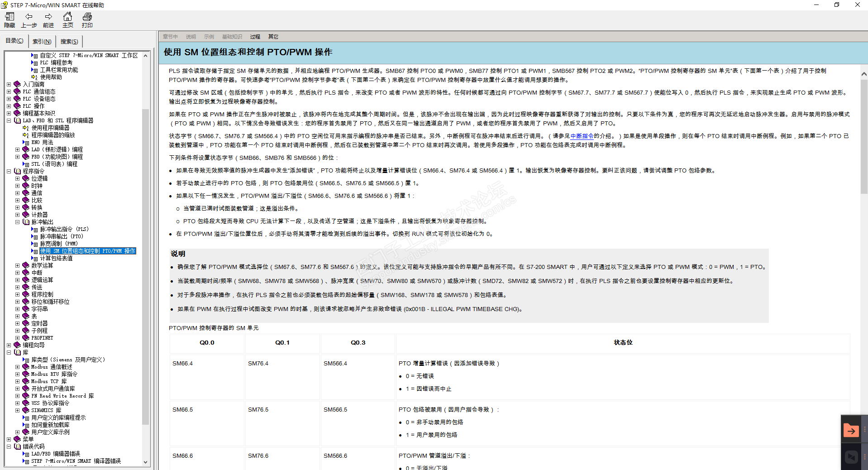Image resolution: width=868 pixels, height=470 pixels.
Task: Click the book icon beside Modbus TCP 库
Action: pos(26,381)
